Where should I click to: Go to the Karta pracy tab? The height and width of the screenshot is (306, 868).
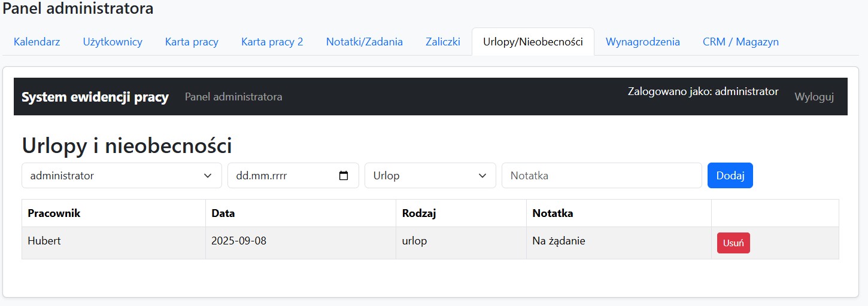(192, 42)
